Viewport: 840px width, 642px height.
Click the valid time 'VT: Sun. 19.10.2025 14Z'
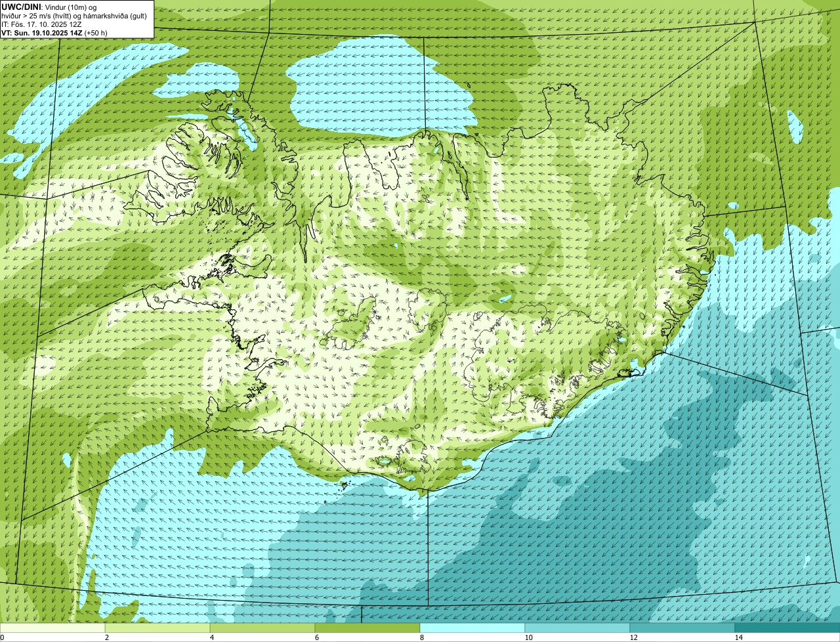tap(42, 32)
